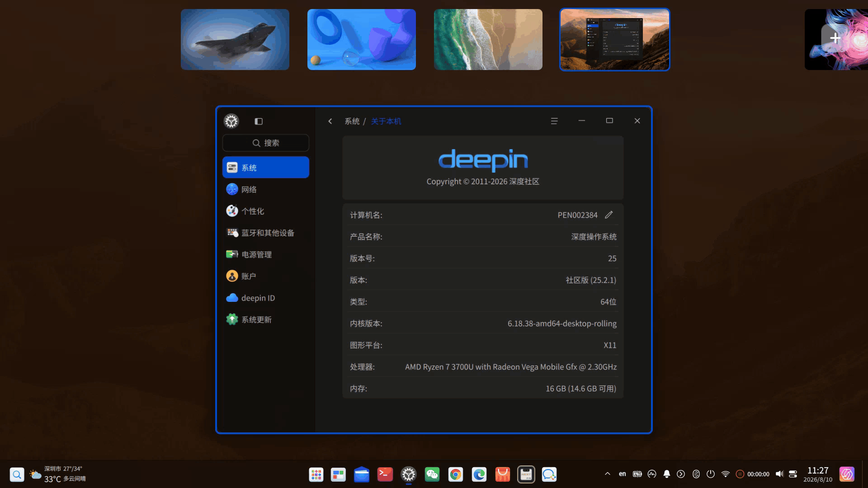868x488 pixels.
Task: Select the mountain workspace with settings window
Action: pos(615,39)
